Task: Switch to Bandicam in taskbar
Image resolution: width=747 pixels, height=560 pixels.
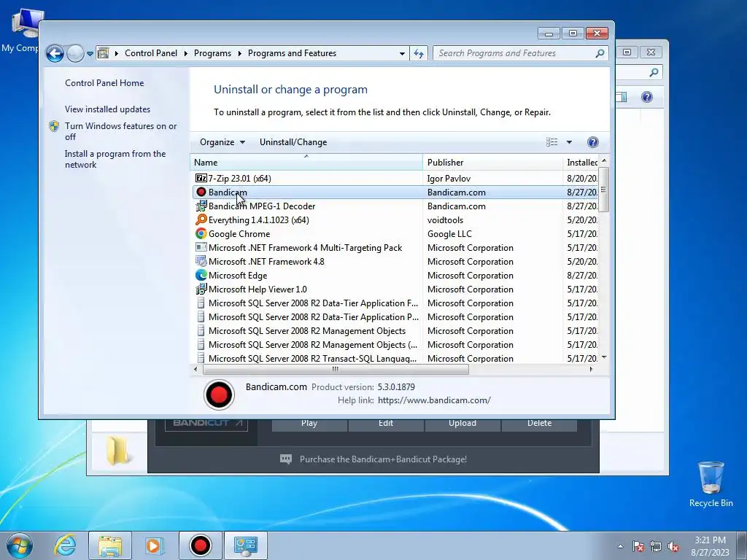Action: [x=200, y=545]
